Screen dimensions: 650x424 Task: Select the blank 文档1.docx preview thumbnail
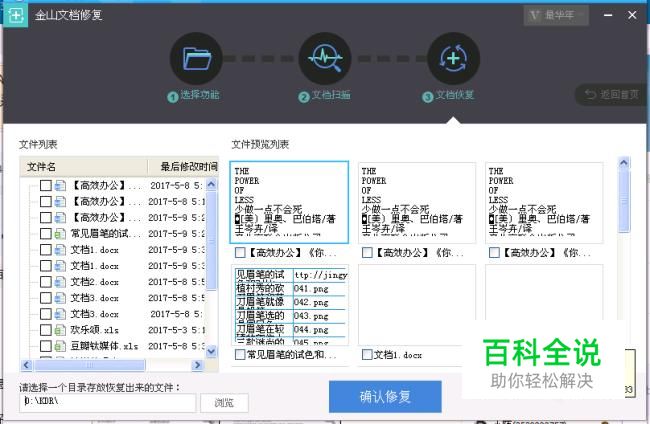[x=417, y=305]
